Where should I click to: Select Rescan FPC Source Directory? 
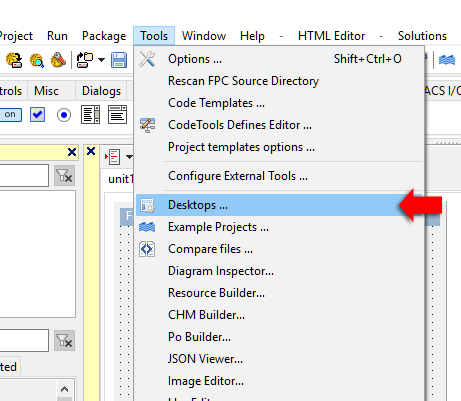(279, 81)
